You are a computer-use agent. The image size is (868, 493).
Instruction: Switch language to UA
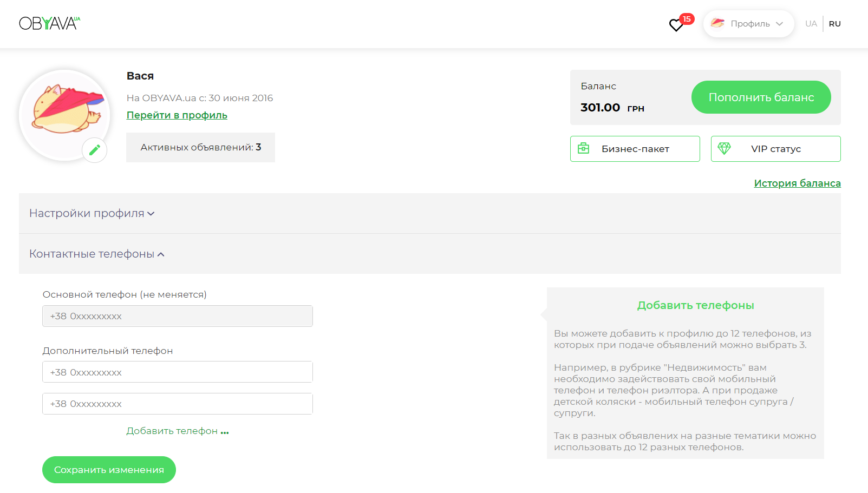[x=811, y=24]
